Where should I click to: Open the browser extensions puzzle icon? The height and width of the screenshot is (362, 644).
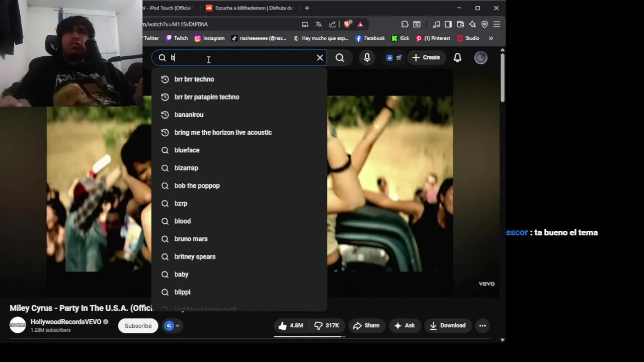pyautogui.click(x=405, y=24)
